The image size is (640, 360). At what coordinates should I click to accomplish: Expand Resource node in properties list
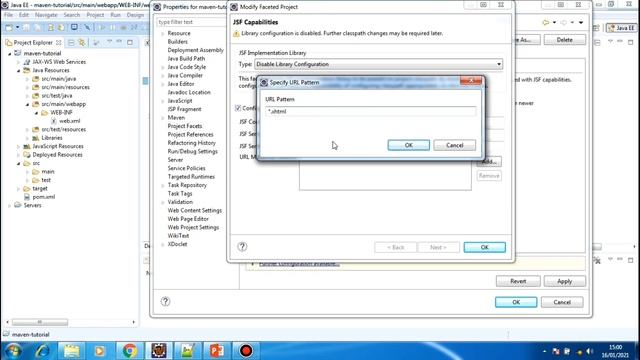(163, 33)
